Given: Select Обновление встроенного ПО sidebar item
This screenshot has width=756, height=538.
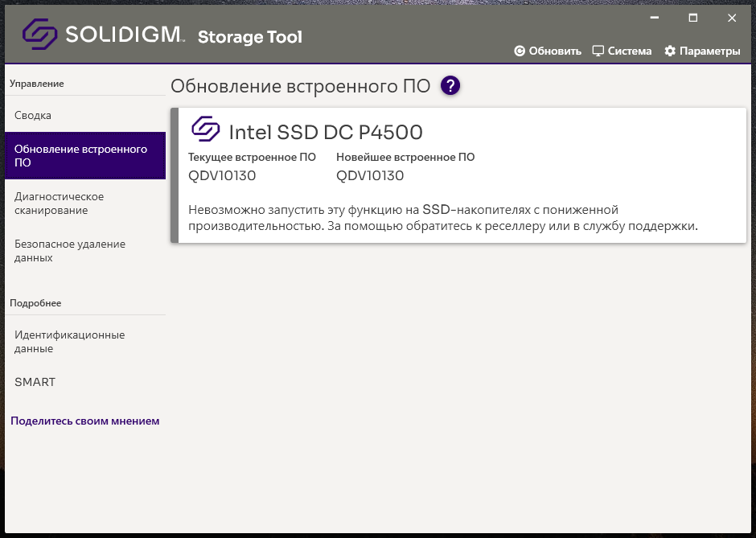Looking at the screenshot, I should 85,156.
